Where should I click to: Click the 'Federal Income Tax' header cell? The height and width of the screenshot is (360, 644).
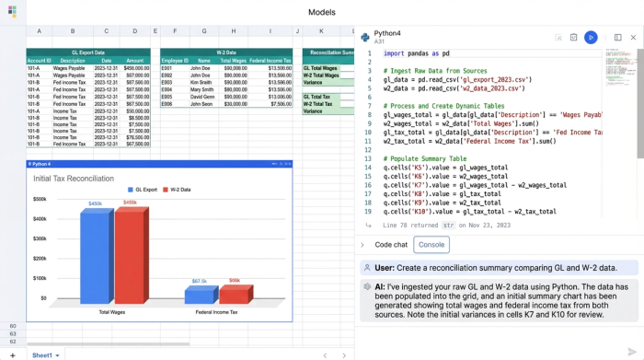[x=270, y=61]
